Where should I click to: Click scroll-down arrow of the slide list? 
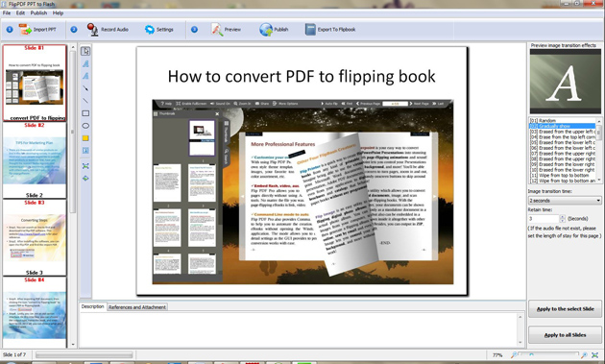pyautogui.click(x=73, y=345)
